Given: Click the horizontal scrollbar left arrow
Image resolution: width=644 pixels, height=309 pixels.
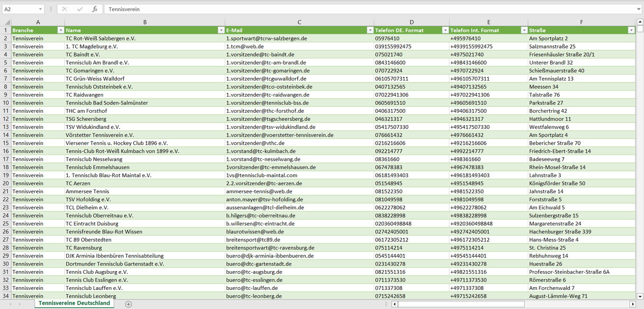Looking at the screenshot, I should coord(395,304).
